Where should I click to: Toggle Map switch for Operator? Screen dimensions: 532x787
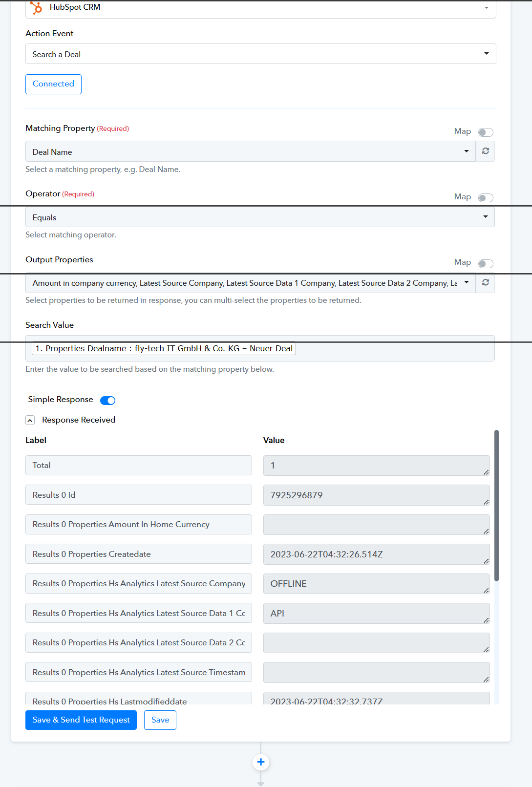(486, 198)
